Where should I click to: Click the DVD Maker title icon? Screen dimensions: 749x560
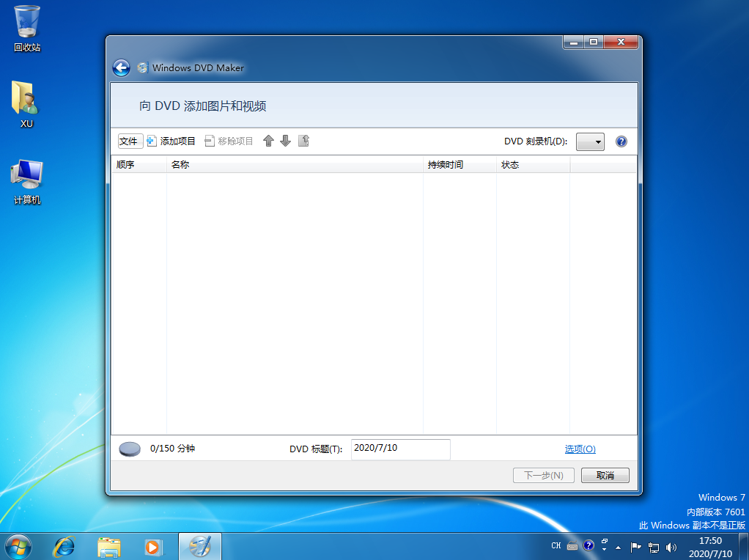click(x=142, y=68)
